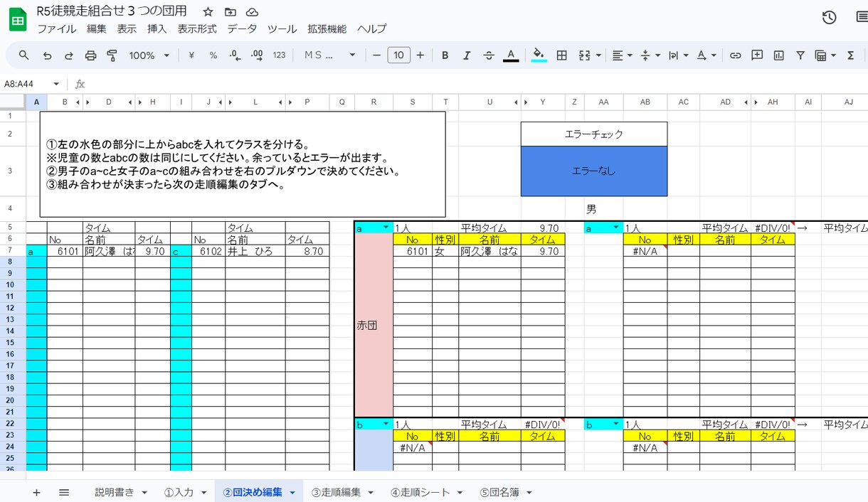Open the MS font family dropdown
The width and height of the screenshot is (868, 502).
click(330, 55)
